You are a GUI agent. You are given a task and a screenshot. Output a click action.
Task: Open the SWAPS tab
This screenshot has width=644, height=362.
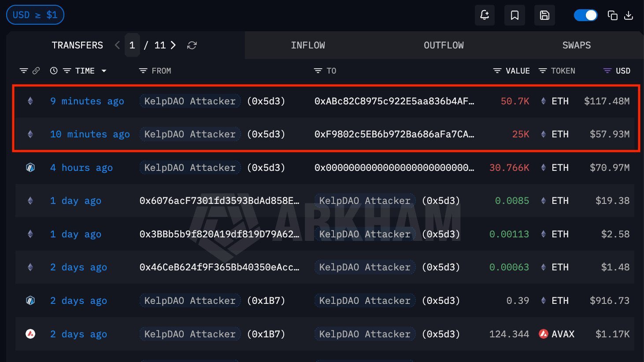pyautogui.click(x=577, y=45)
